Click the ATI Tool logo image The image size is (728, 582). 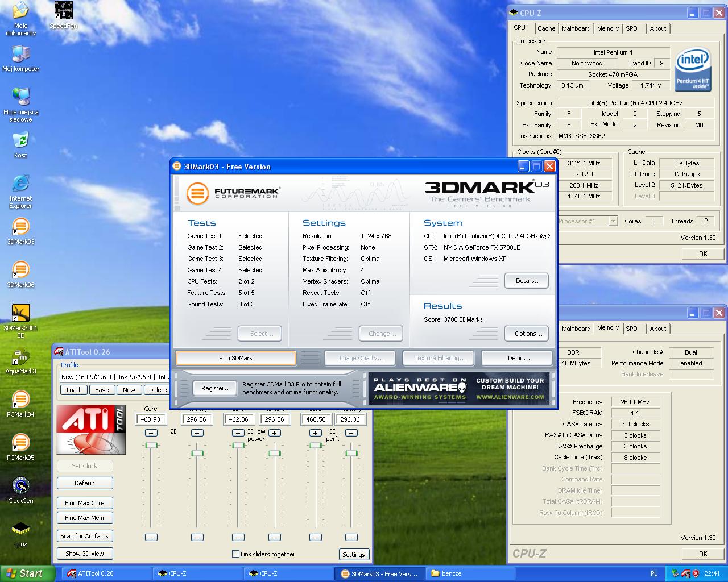(91, 430)
